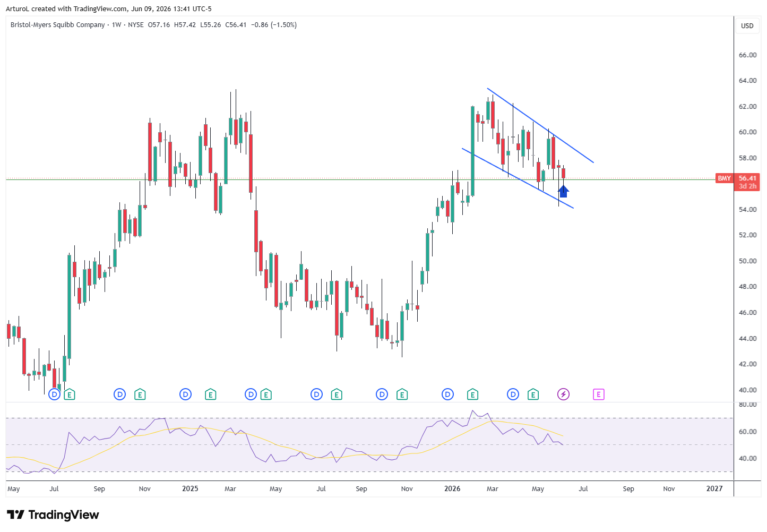Open the July 2025 dividend D marker
This screenshot has height=532, width=767.
(316, 394)
